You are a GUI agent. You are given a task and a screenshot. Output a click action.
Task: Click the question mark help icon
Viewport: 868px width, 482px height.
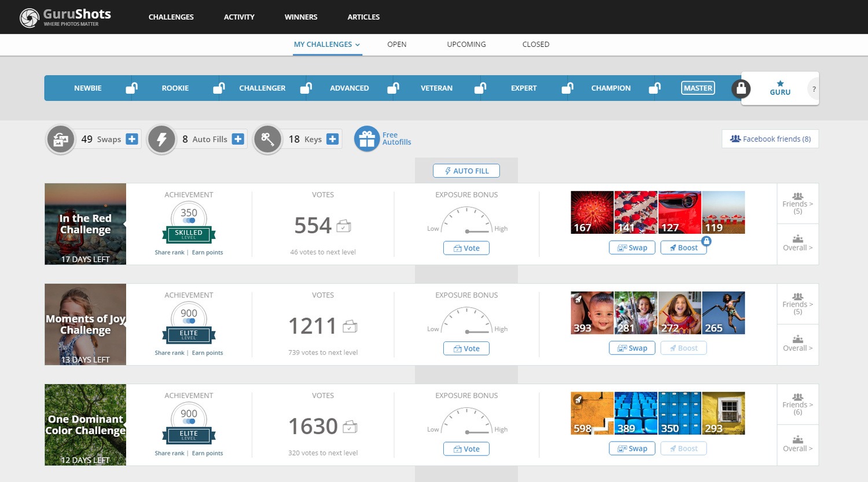click(x=814, y=89)
